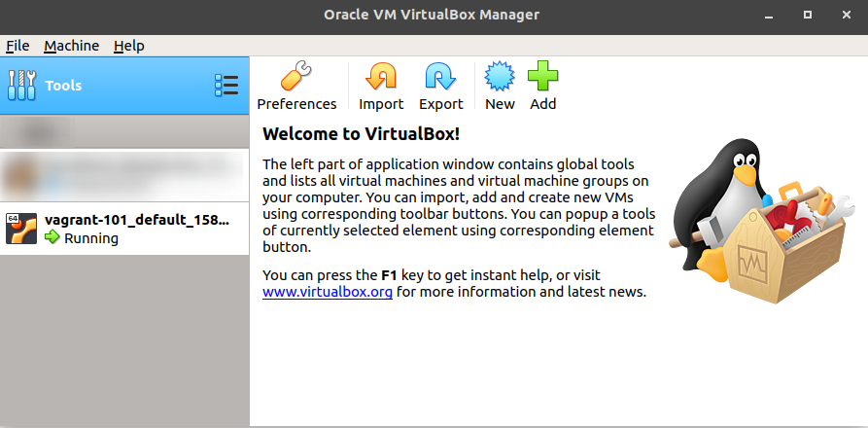Click the Welcome to VirtualBox! heading

pos(361,133)
